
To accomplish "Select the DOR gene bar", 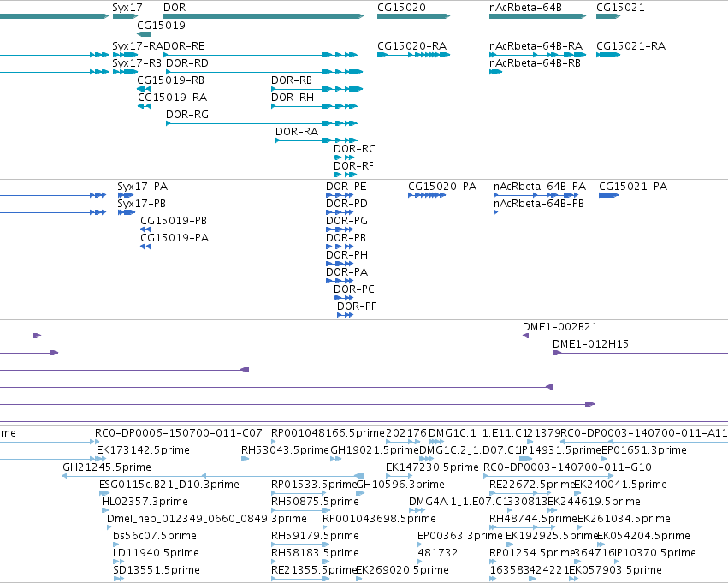I will pos(263,16).
